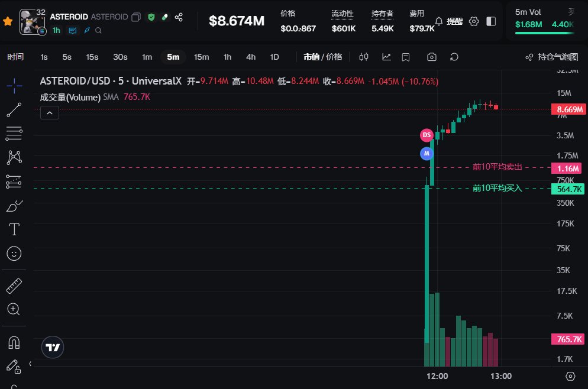Viewport: 588px width, 389px height.
Task: Click the 8.669M current price tag
Action: (568, 109)
